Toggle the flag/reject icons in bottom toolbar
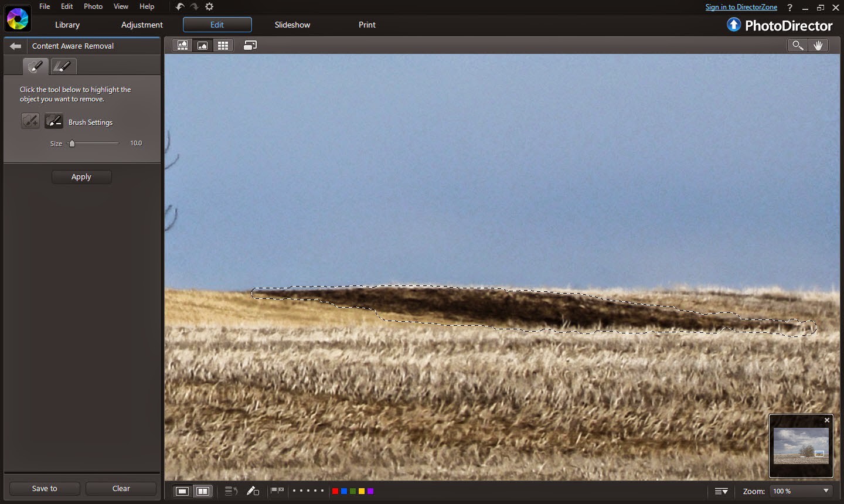The width and height of the screenshot is (844, 504). (277, 491)
